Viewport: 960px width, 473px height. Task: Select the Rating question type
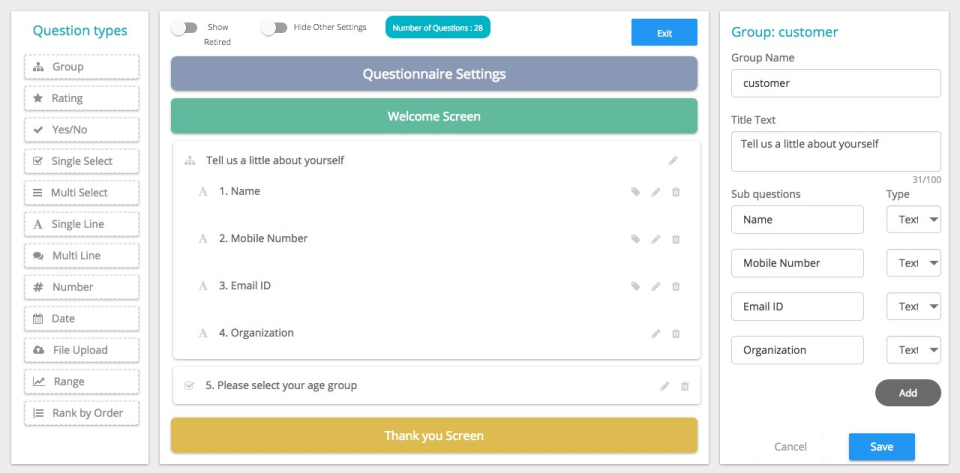click(82, 99)
